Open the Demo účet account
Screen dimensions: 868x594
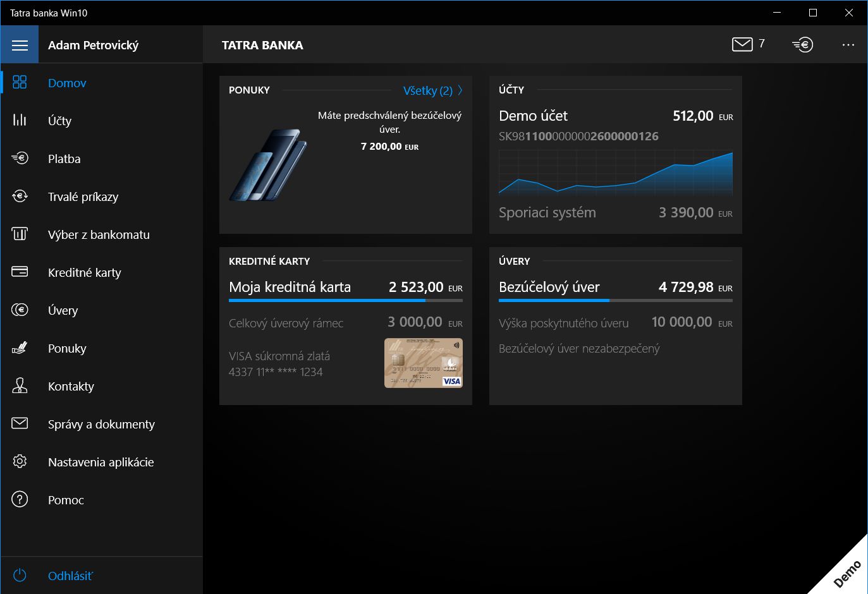click(533, 116)
